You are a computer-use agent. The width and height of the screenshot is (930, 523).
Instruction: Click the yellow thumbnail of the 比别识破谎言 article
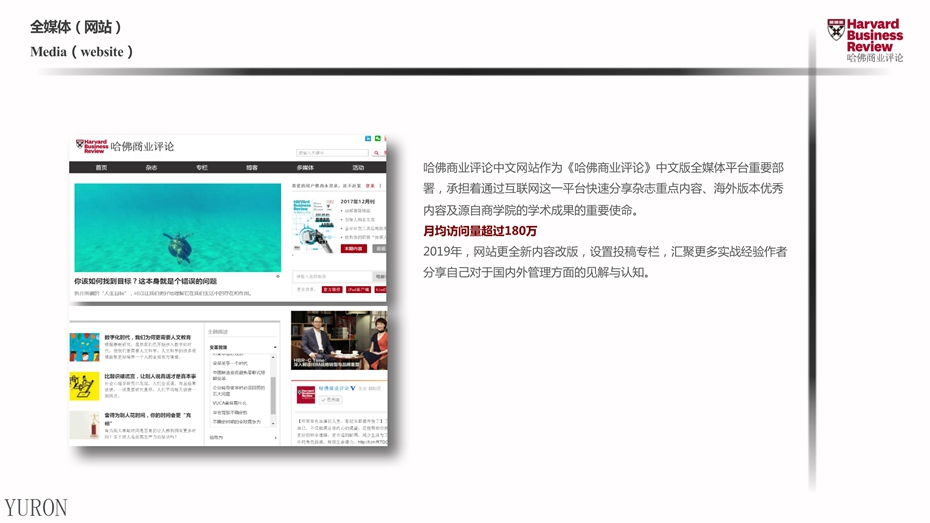point(84,386)
